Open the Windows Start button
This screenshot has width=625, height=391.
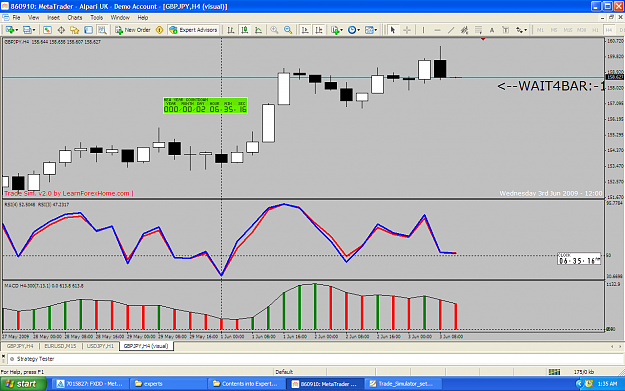[x=23, y=384]
